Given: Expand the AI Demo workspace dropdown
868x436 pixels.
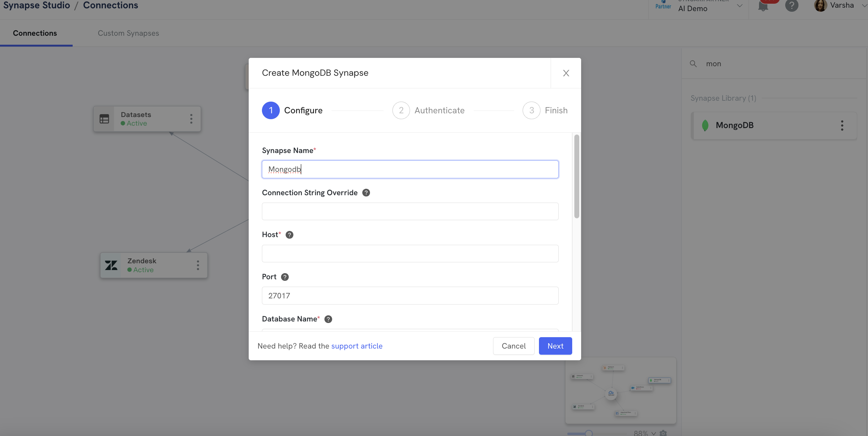Looking at the screenshot, I should (740, 6).
